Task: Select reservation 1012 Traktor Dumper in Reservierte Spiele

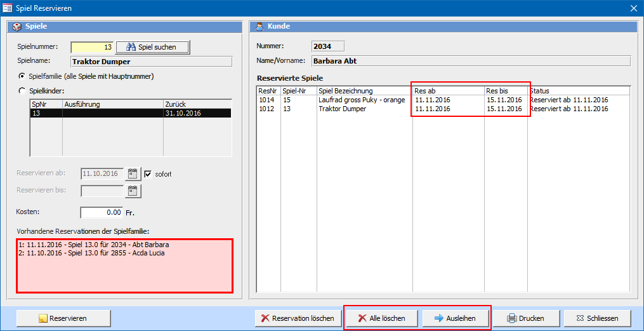Action: pyautogui.click(x=443, y=109)
